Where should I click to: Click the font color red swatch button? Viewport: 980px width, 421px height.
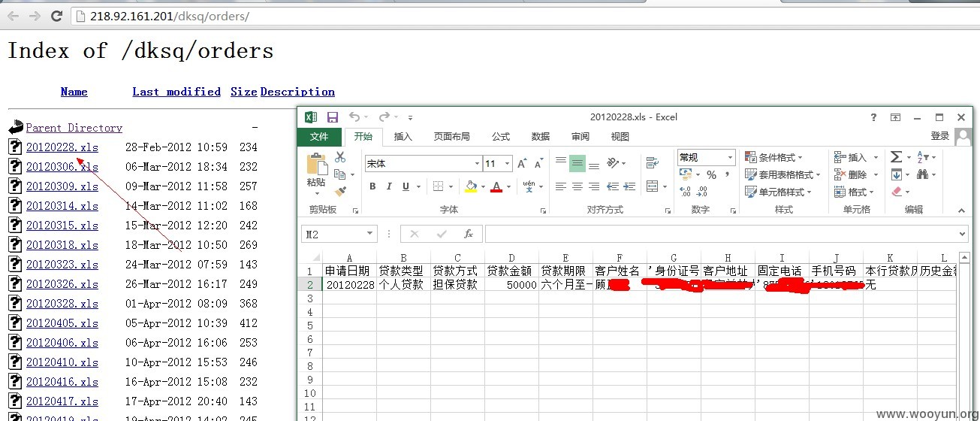tap(496, 186)
